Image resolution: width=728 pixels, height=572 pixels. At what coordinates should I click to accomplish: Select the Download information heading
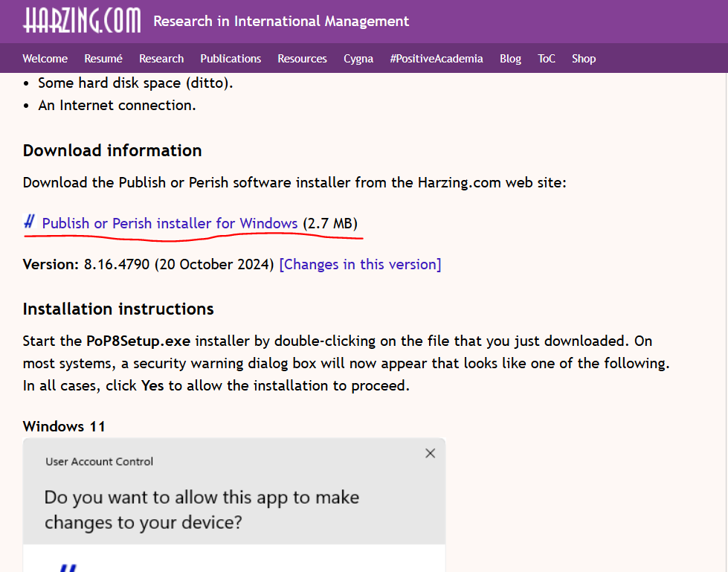point(112,150)
